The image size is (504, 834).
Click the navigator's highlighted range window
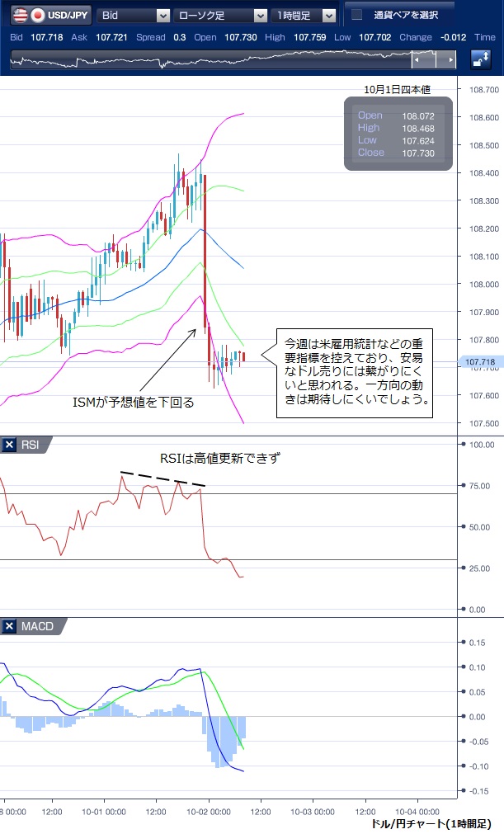pos(434,60)
